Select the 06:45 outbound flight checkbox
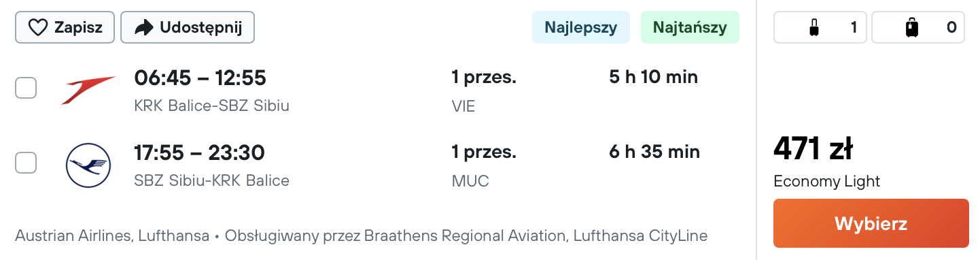The height and width of the screenshot is (260, 980). [x=26, y=88]
